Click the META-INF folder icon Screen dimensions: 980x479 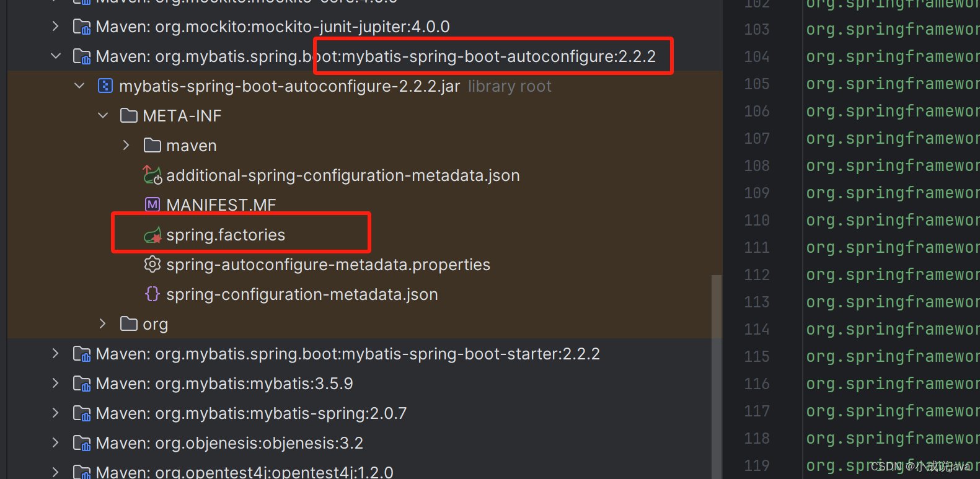[x=128, y=115]
